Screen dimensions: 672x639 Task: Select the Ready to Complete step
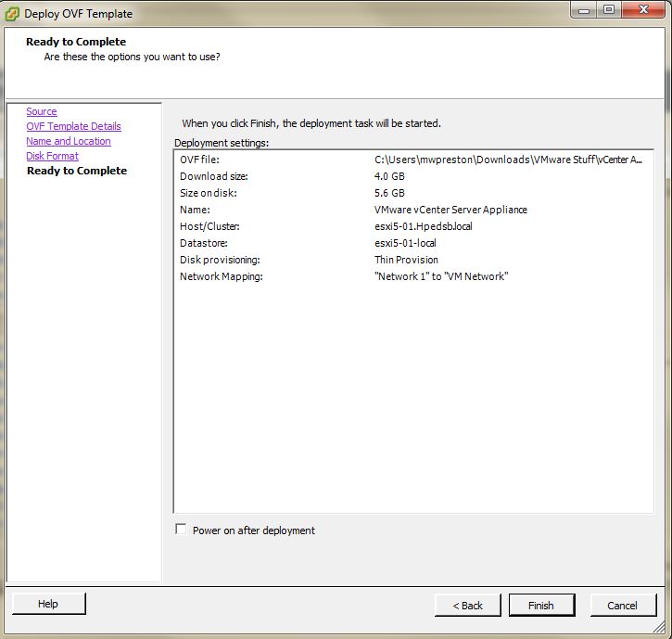77,171
